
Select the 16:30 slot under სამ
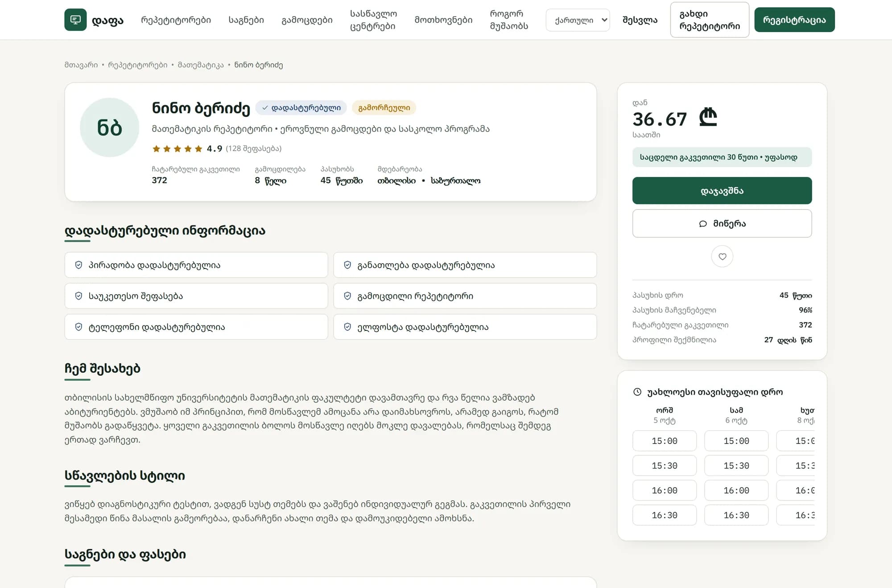click(736, 515)
